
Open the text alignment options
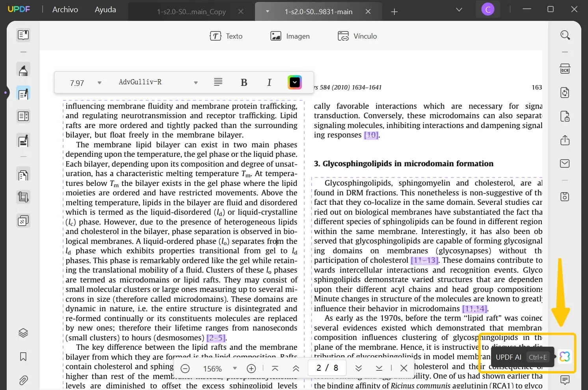(218, 82)
